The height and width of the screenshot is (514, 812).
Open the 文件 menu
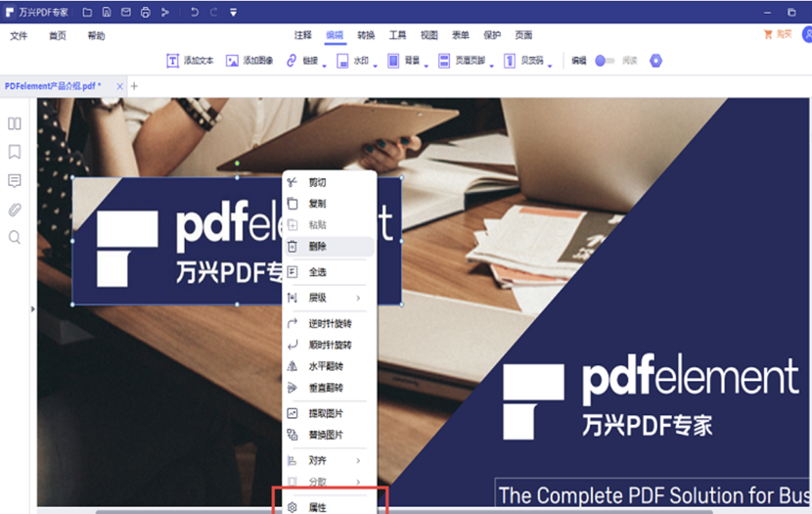(x=19, y=36)
